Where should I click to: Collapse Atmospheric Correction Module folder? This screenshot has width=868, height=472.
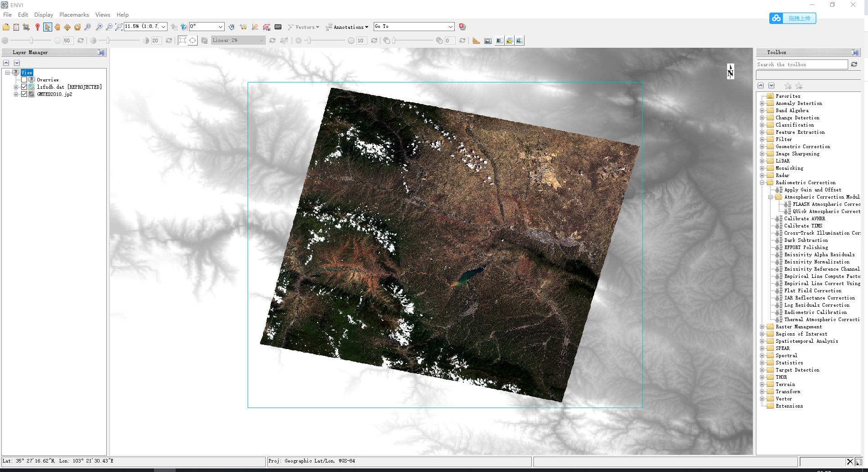(770, 197)
